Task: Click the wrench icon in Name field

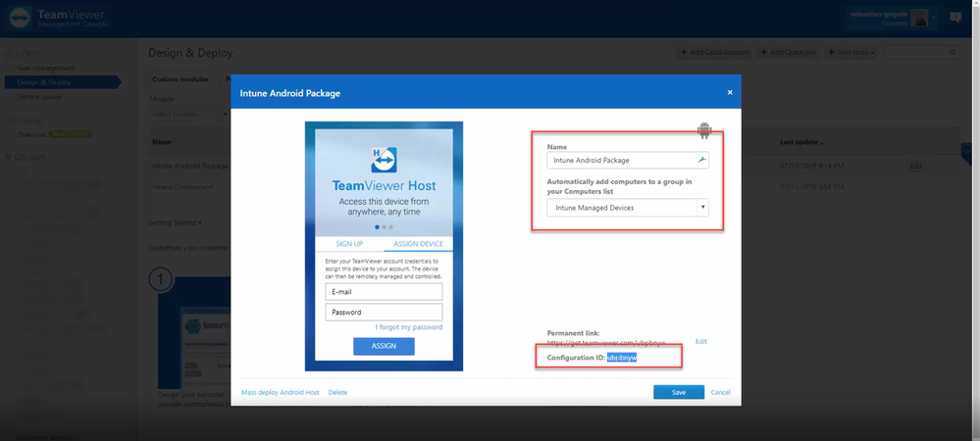Action: (701, 161)
